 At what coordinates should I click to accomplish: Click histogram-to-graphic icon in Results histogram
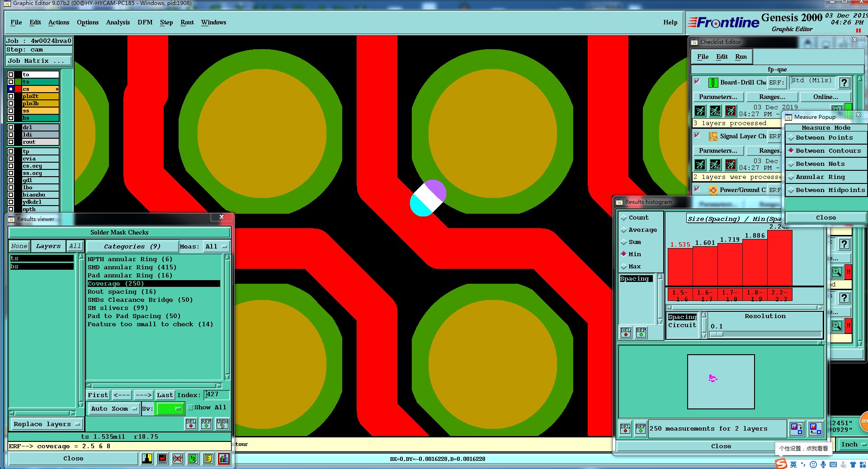point(797,428)
